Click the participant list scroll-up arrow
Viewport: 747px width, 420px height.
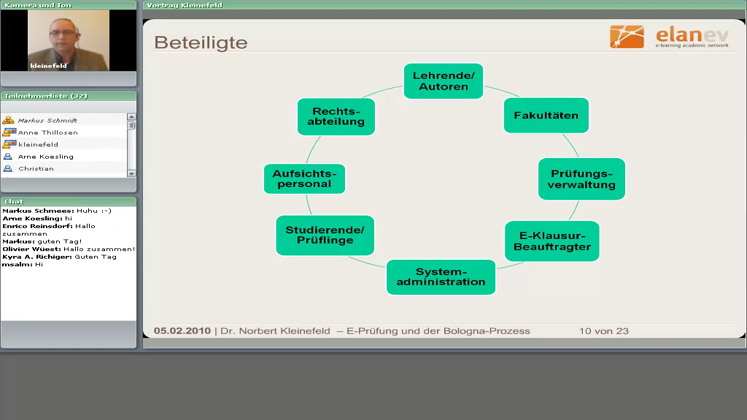pos(131,117)
